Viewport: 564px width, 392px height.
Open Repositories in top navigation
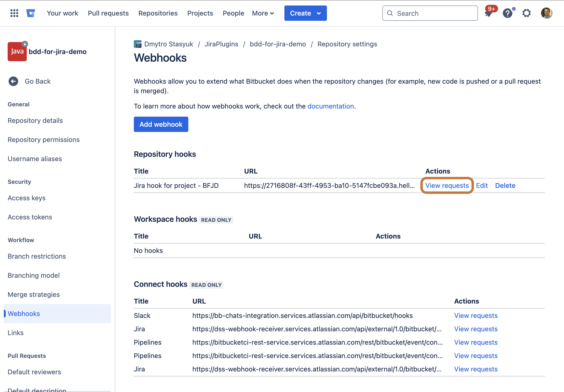point(158,13)
